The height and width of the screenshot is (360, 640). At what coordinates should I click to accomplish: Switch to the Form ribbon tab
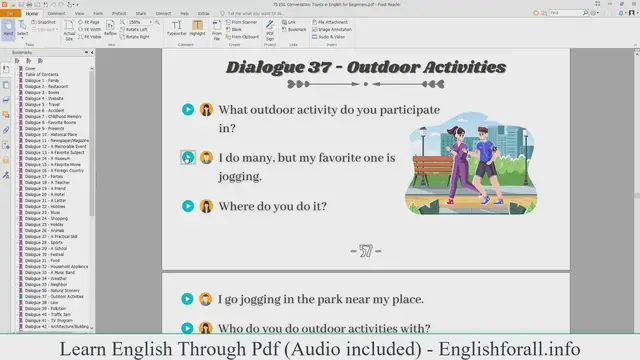point(98,13)
